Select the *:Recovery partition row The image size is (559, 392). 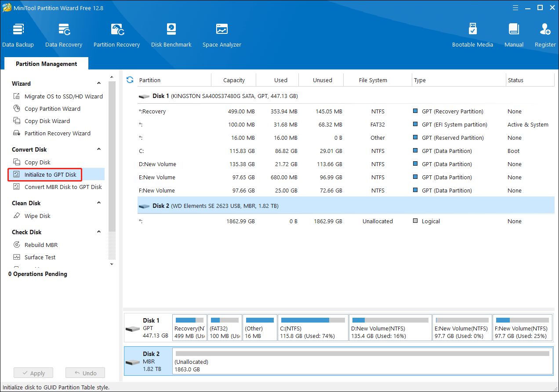point(346,111)
